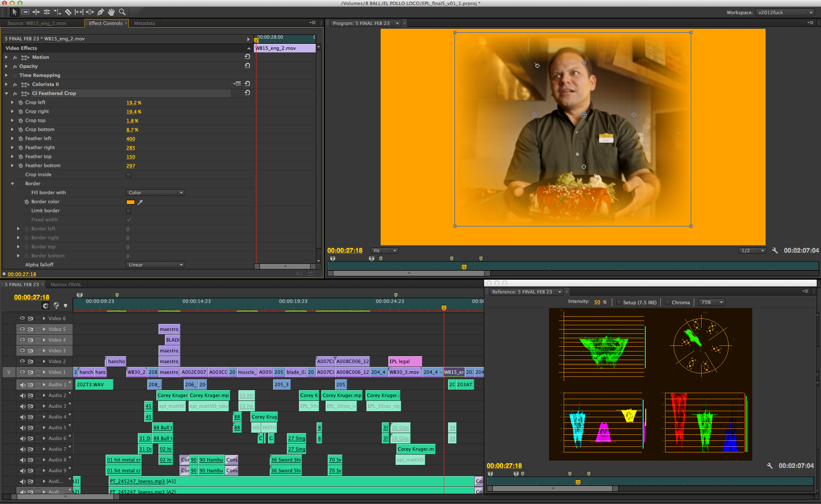This screenshot has height=504, width=821.
Task: Open the Fit zoom level dropdown
Action: pos(385,250)
